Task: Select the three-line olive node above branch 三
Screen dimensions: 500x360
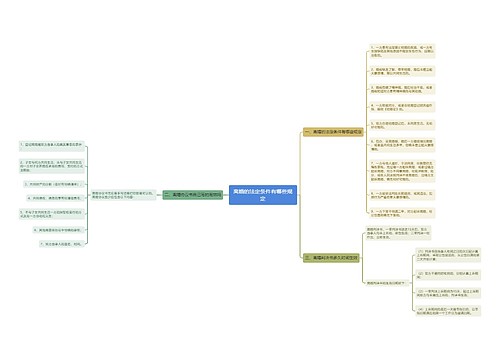Action: click(398, 233)
